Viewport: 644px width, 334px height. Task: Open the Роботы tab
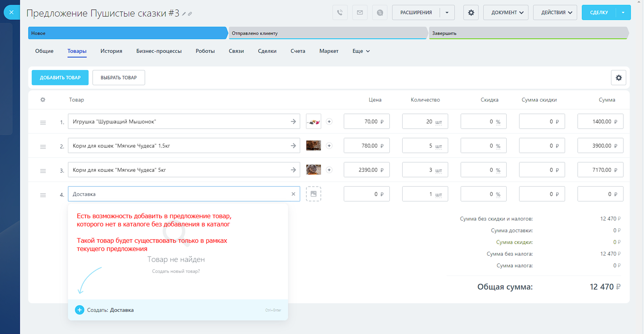205,51
